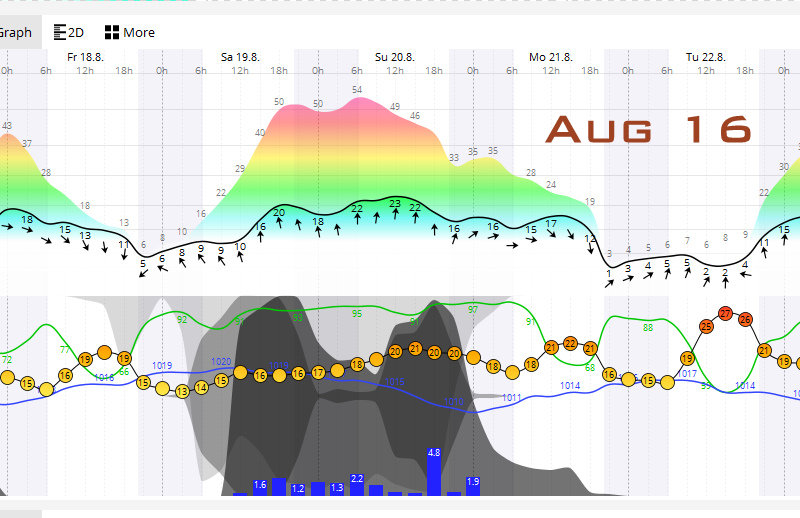The height and width of the screenshot is (518, 800).
Task: Select the Tu 22.8. day header
Action: [x=705, y=57]
